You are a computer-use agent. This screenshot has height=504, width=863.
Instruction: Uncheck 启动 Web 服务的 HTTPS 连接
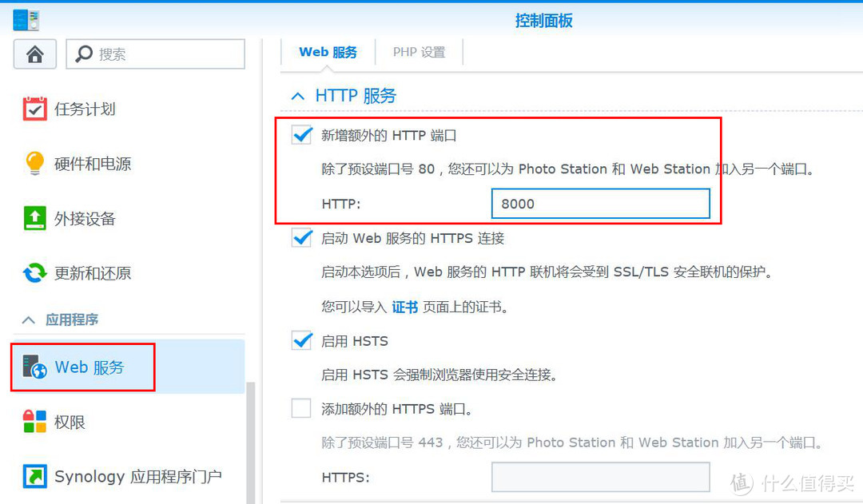[301, 238]
